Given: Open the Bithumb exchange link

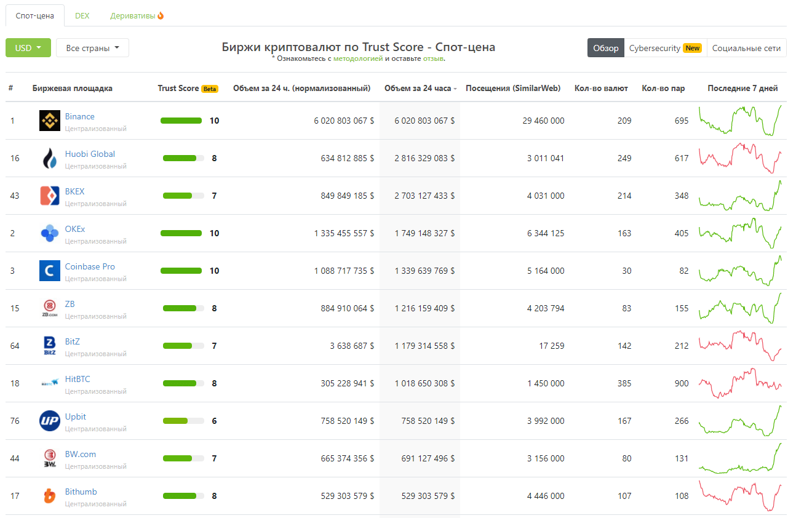Looking at the screenshot, I should 81,492.
